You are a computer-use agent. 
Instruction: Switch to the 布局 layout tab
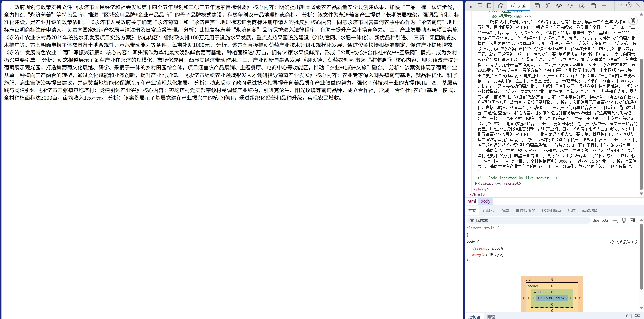(x=505, y=210)
